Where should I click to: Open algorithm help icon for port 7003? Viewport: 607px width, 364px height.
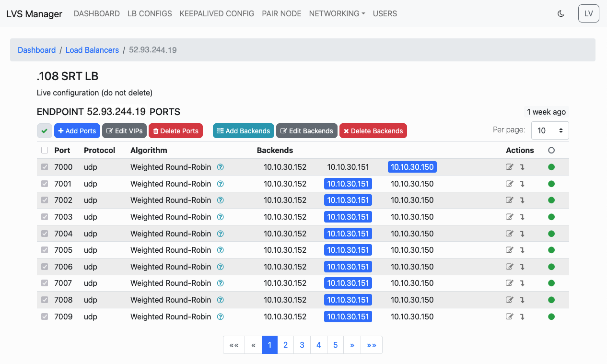pos(221,217)
